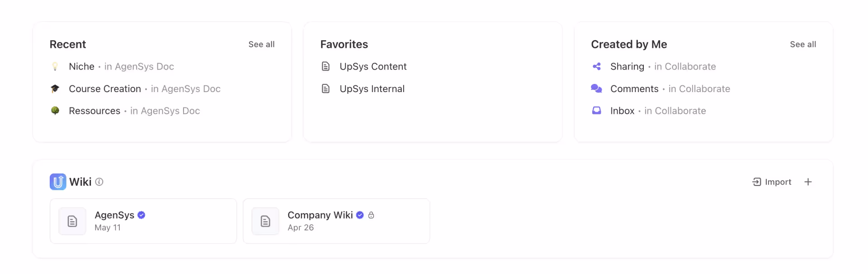Click the purple Wiki workspace logo
Viewport: 868px width, 274px height.
[x=57, y=181]
